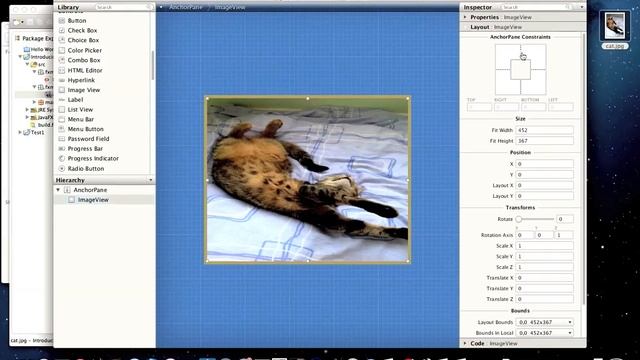Click the Position X field
Screen dimensions: 640x360
coord(544,164)
